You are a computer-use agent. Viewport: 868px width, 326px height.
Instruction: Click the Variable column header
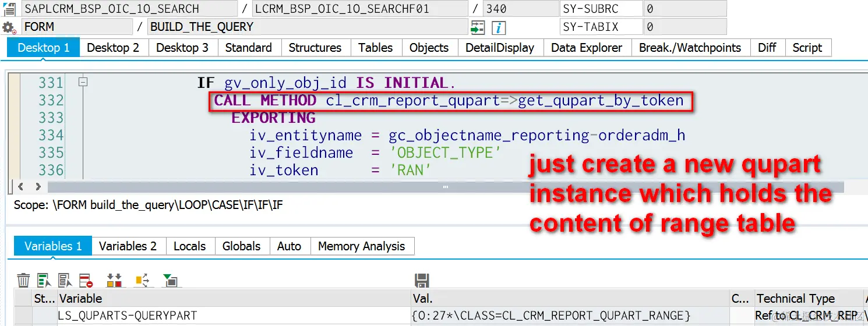234,299
